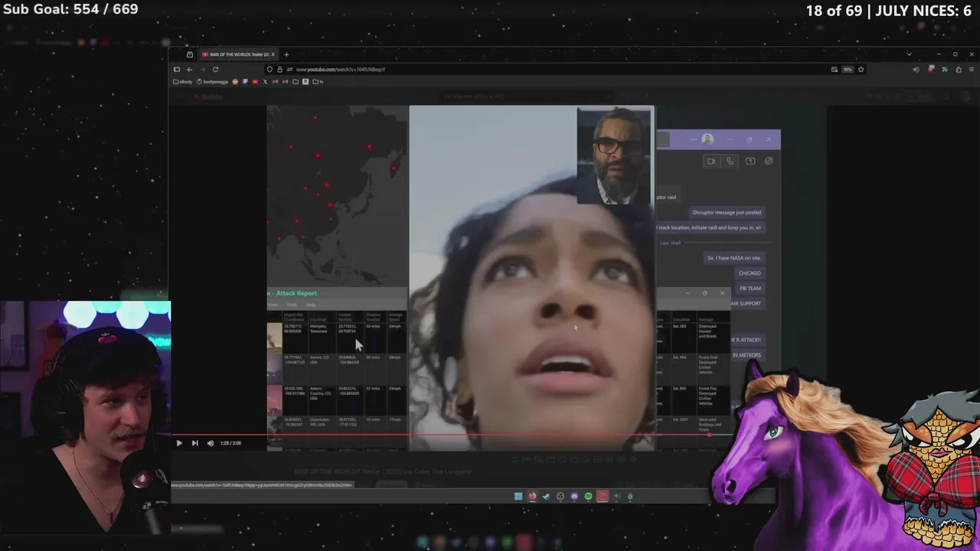Click the video call icon in chat window
This screenshot has width=980, height=551.
pyautogui.click(x=711, y=161)
